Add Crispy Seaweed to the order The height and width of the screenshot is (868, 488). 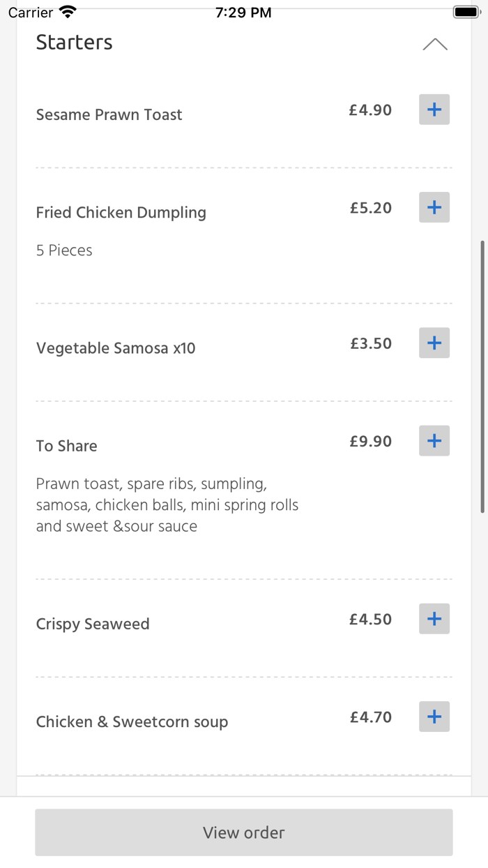[434, 619]
